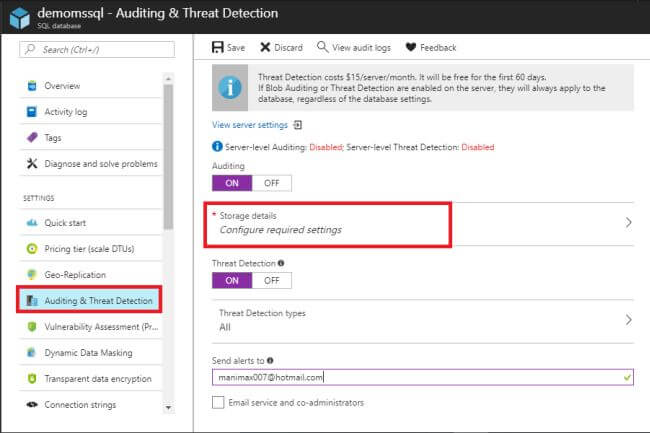650x433 pixels.
Task: Click the purple Tags icon
Action: [x=32, y=138]
